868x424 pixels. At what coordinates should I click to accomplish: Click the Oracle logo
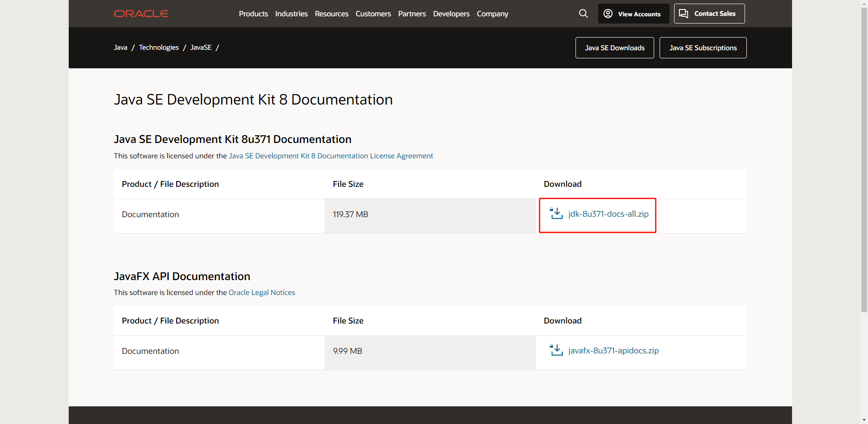pyautogui.click(x=141, y=14)
